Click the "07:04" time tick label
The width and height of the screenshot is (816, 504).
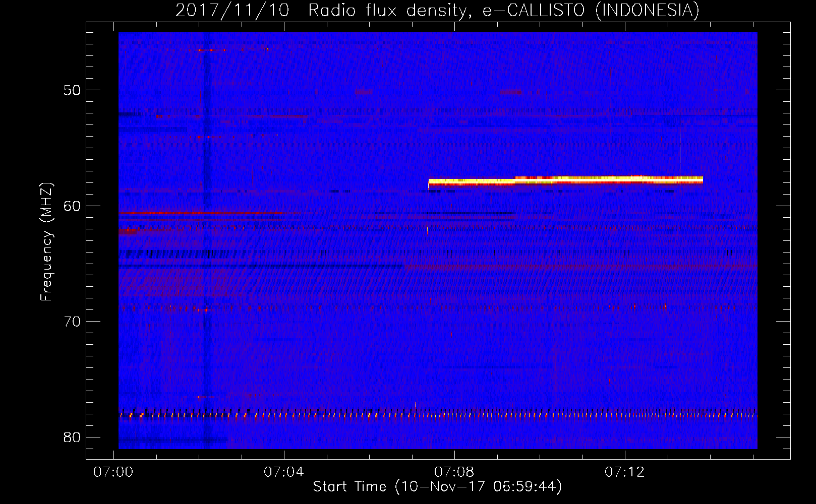(284, 472)
